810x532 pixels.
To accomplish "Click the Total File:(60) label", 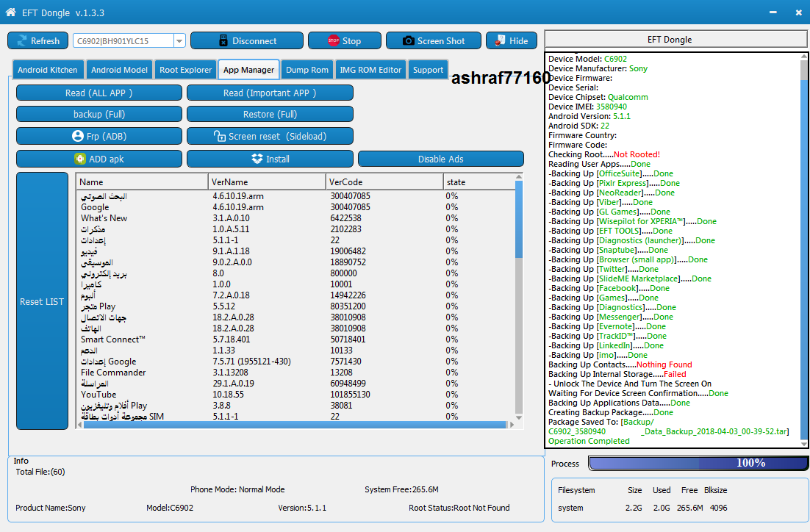I will point(40,472).
